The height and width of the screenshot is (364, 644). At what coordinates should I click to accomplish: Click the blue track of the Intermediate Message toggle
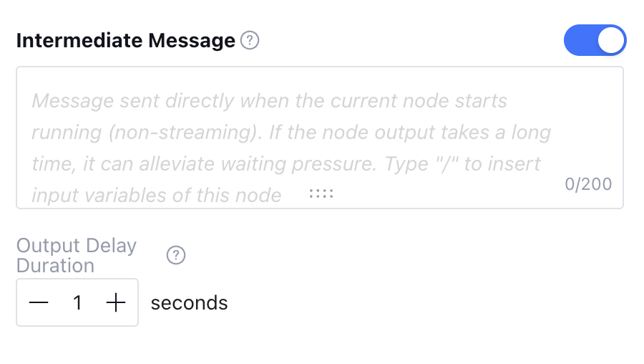pos(580,41)
